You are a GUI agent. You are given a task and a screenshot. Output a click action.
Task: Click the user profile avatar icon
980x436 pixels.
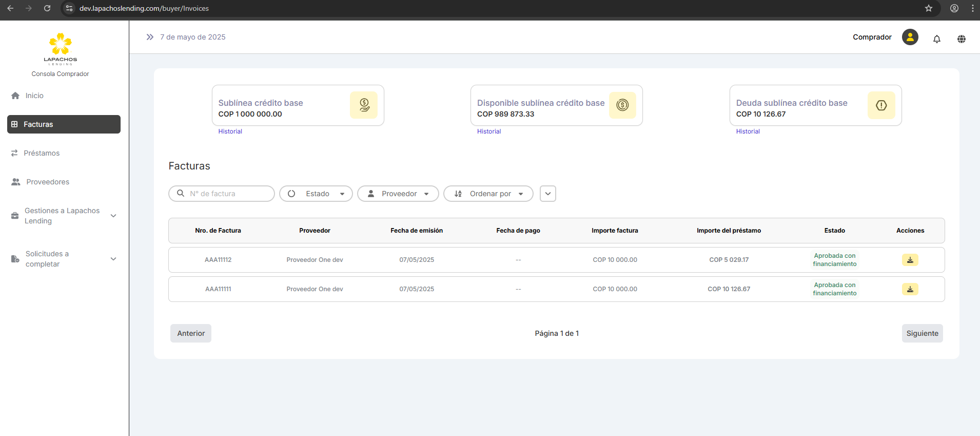910,37
